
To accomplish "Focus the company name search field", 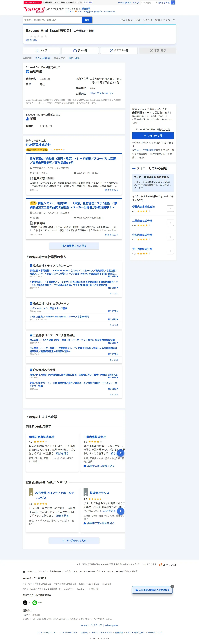I will point(52,20).
